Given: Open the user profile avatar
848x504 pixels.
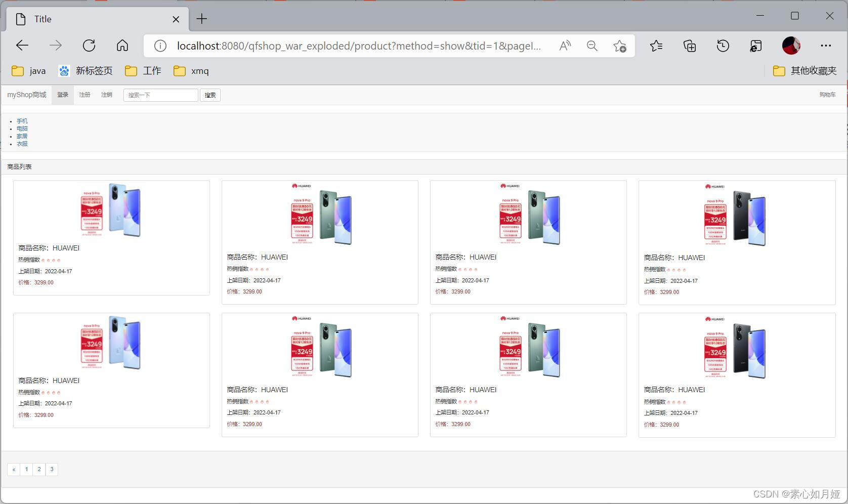Looking at the screenshot, I should click(791, 46).
